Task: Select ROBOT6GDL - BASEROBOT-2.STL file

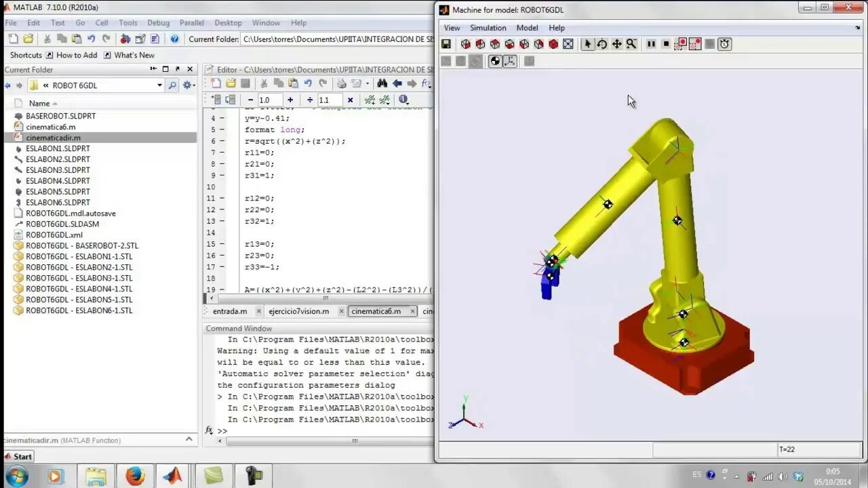Action: [82, 246]
